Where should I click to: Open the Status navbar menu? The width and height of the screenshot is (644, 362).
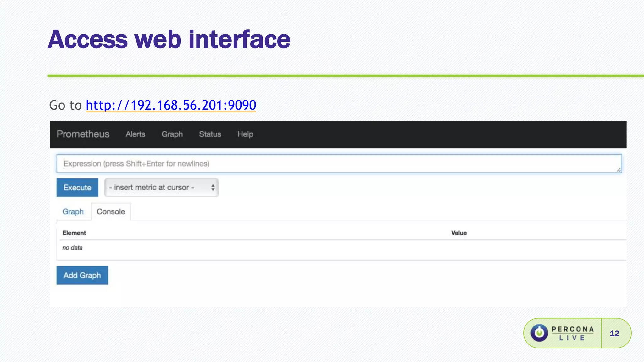click(210, 134)
